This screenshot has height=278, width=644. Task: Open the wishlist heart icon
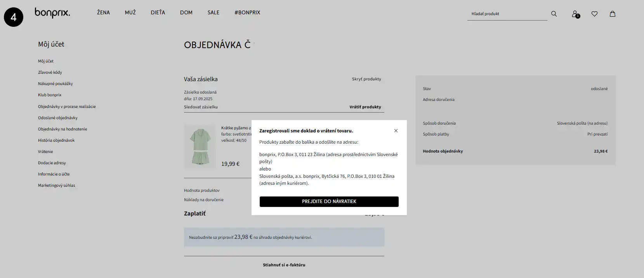pyautogui.click(x=594, y=14)
